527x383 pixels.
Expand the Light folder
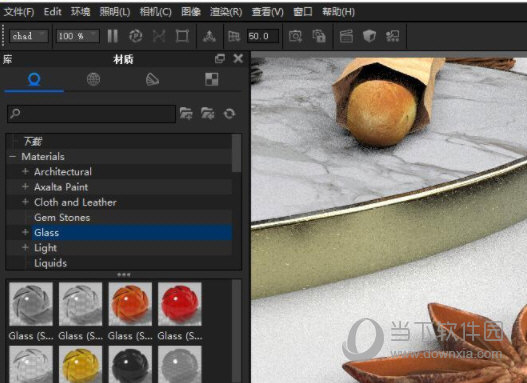tap(25, 248)
